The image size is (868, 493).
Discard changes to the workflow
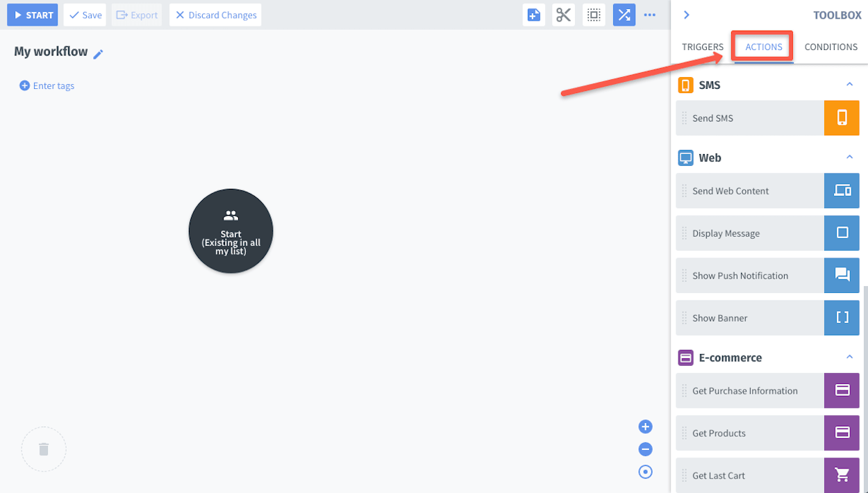tap(215, 15)
